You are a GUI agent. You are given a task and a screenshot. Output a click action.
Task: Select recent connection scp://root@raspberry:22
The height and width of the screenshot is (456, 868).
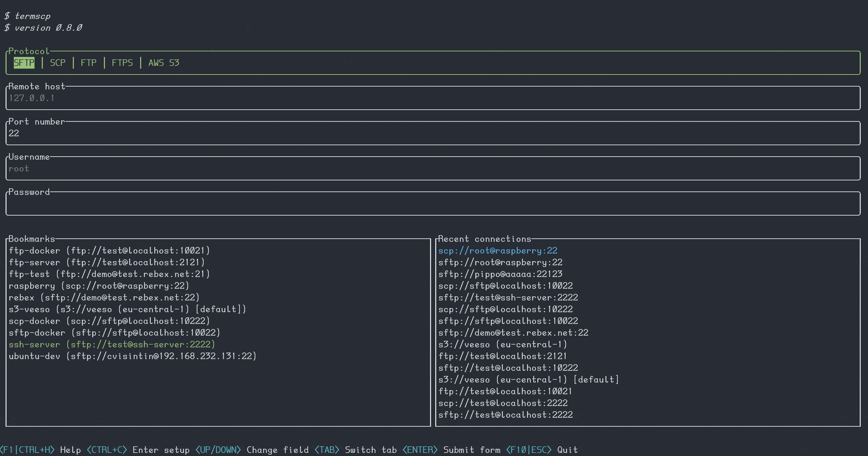point(498,250)
